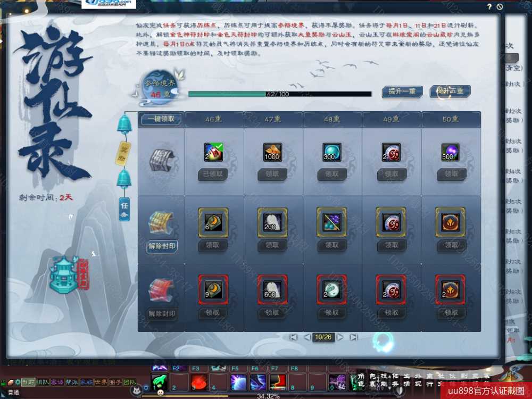Open the 角色 character menu
Viewport: 532px width, 399px height.
361,380
